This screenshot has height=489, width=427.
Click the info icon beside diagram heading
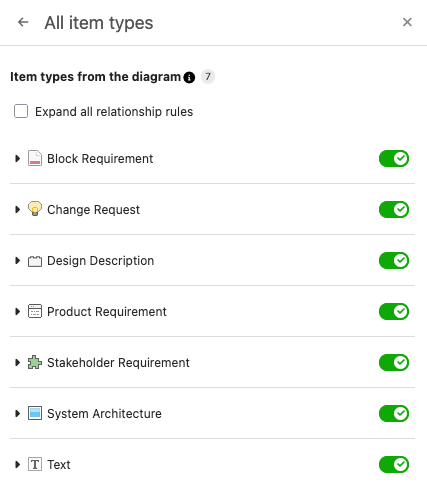(189, 77)
